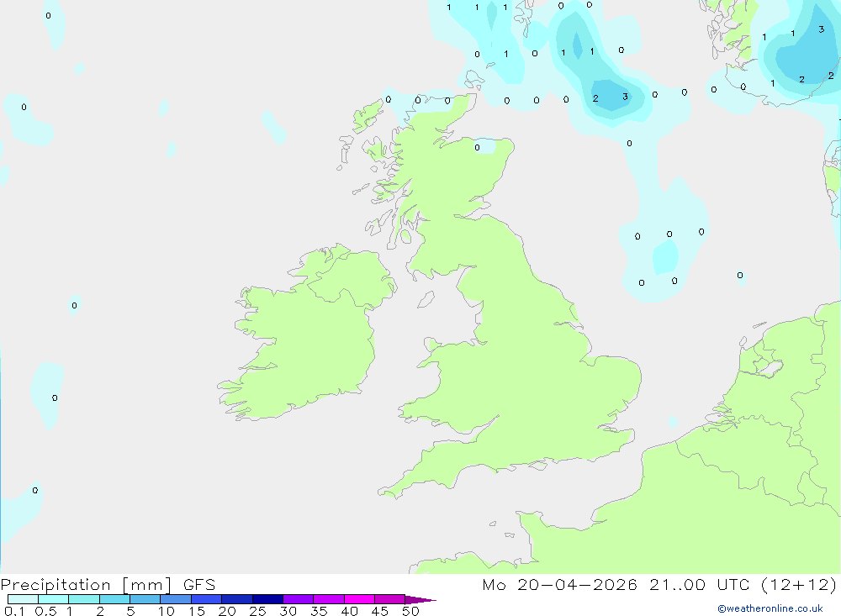The image size is (841, 616).
Task: Click the legend label '15'
Action: (x=197, y=611)
